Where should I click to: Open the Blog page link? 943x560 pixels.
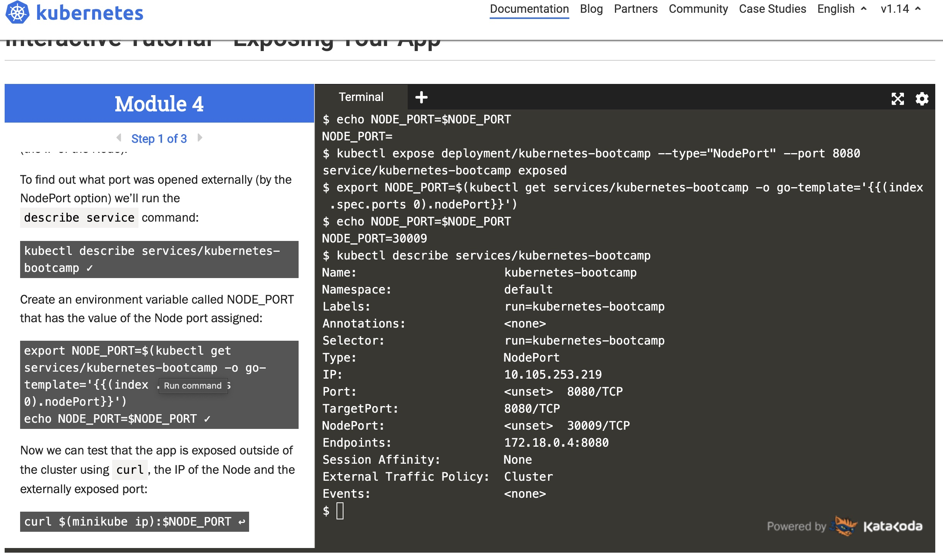click(x=591, y=9)
